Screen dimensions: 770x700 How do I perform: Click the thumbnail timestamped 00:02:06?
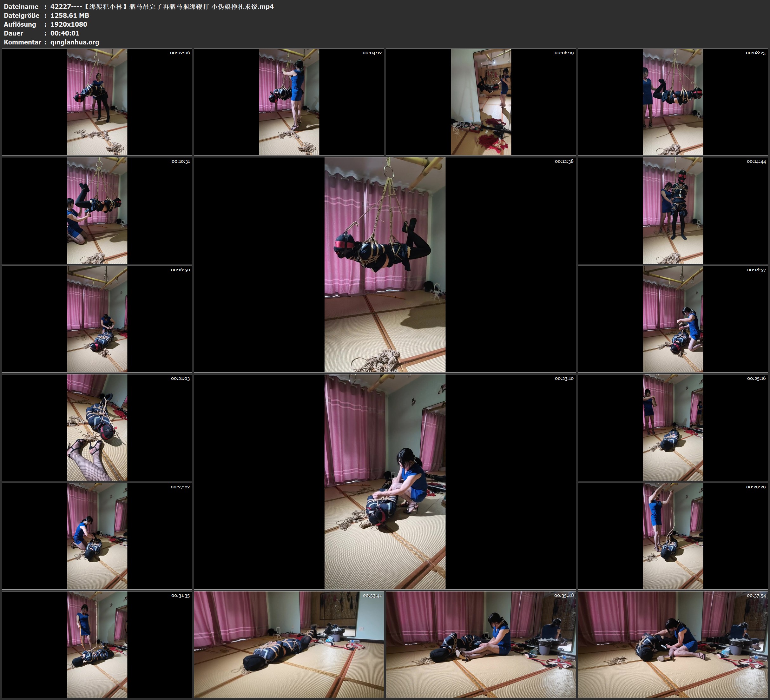tap(97, 102)
